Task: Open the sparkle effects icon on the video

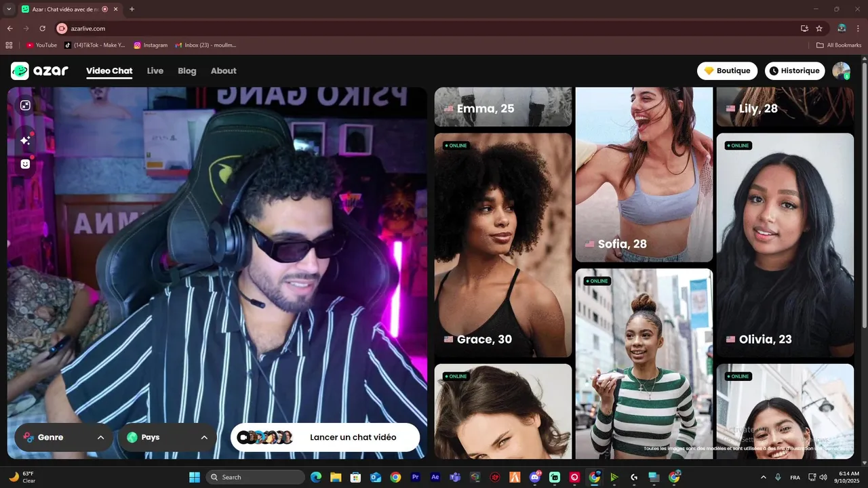Action: [25, 140]
